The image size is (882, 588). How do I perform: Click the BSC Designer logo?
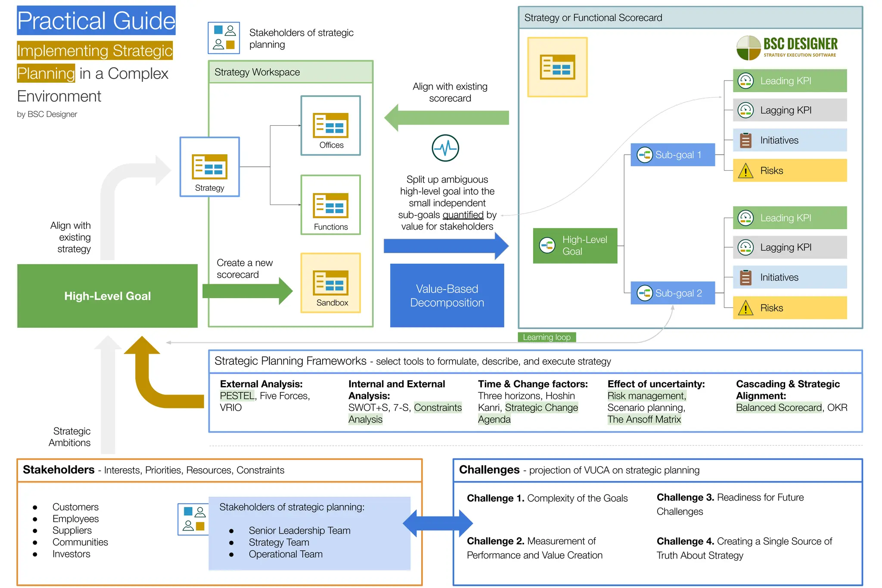coord(787,47)
